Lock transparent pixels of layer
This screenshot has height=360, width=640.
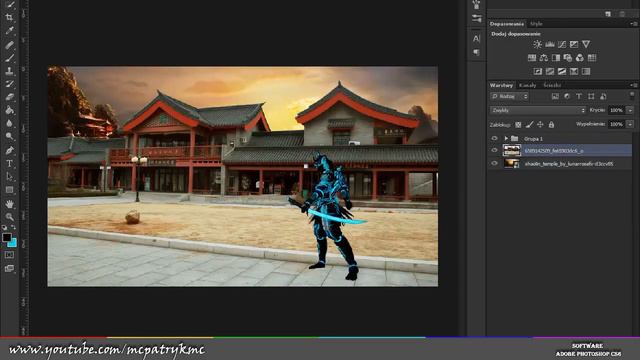click(518, 124)
